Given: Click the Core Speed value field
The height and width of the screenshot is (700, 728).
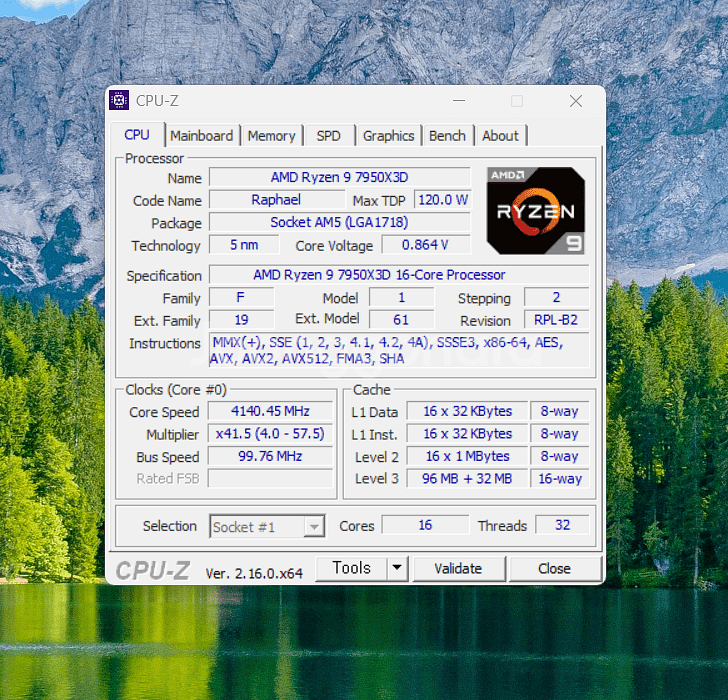Looking at the screenshot, I should pos(270,411).
